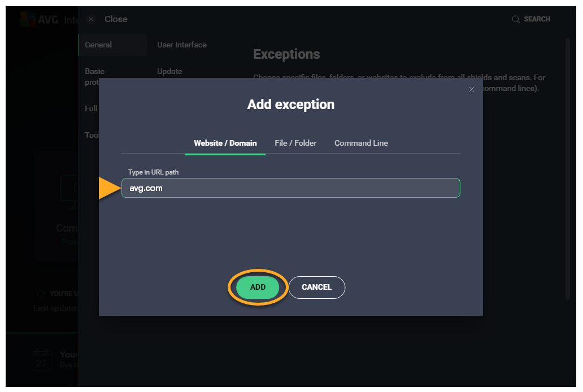Select User Interface in settings submenu

point(182,45)
